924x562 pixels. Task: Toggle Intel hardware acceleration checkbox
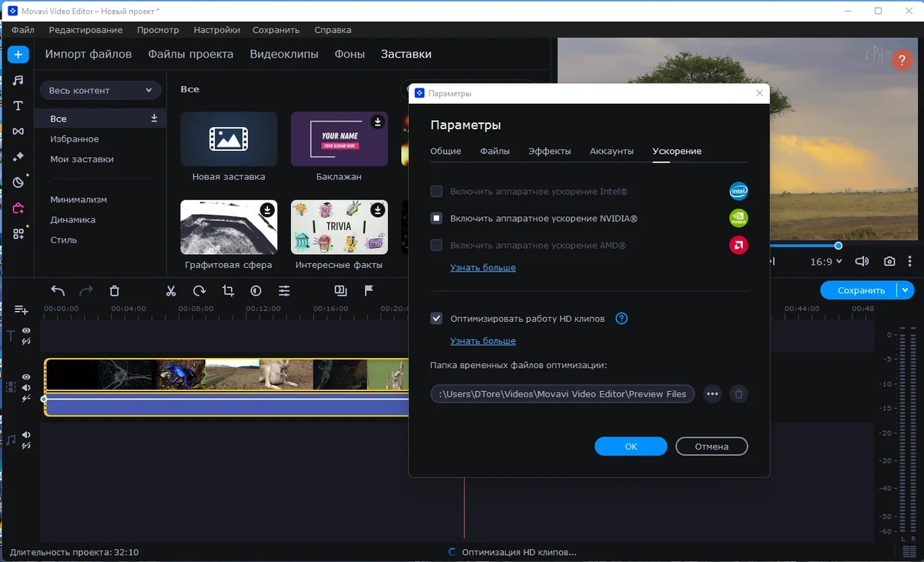pyautogui.click(x=437, y=191)
